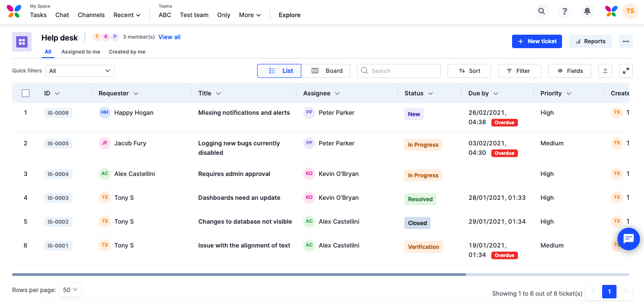Select the Created by me tab
644x302 pixels.
click(x=127, y=52)
